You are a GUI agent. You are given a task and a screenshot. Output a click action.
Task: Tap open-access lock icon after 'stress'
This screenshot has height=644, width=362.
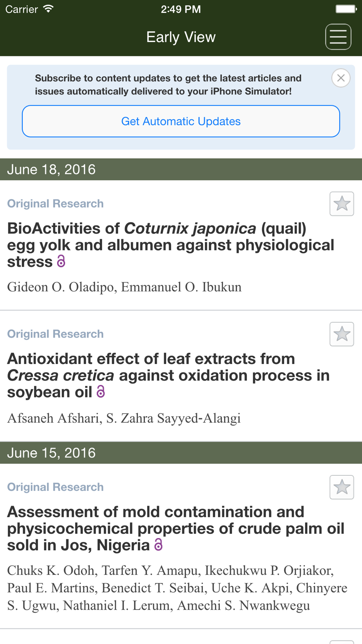click(61, 261)
